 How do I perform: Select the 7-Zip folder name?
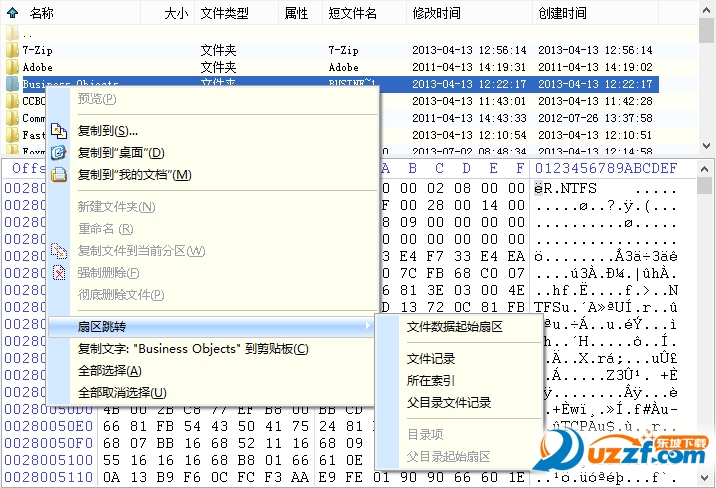[37, 50]
